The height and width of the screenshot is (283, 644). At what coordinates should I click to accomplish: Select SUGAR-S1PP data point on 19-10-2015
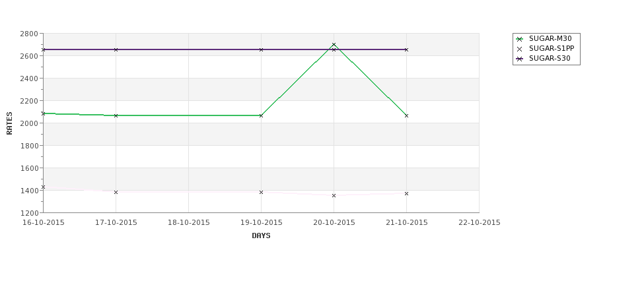click(x=261, y=192)
